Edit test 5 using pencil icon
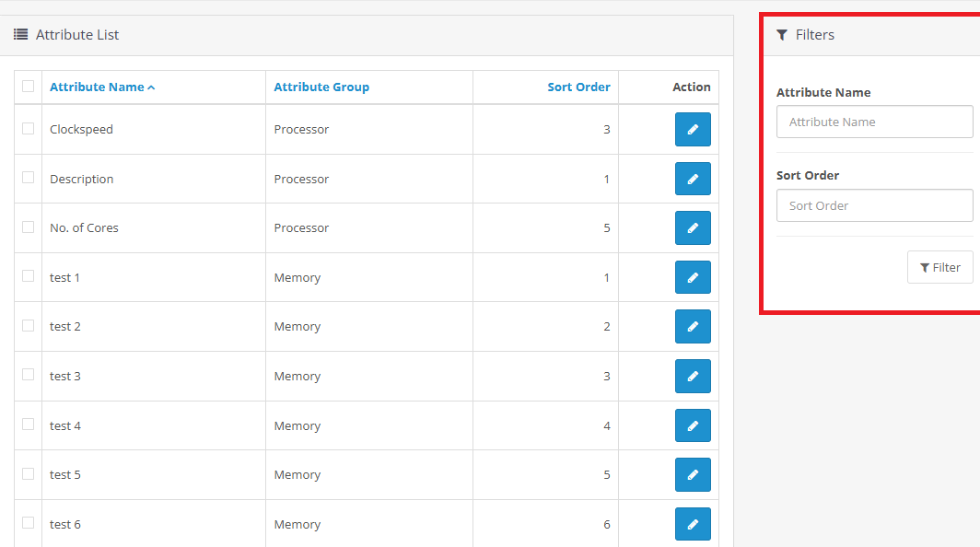 click(693, 475)
